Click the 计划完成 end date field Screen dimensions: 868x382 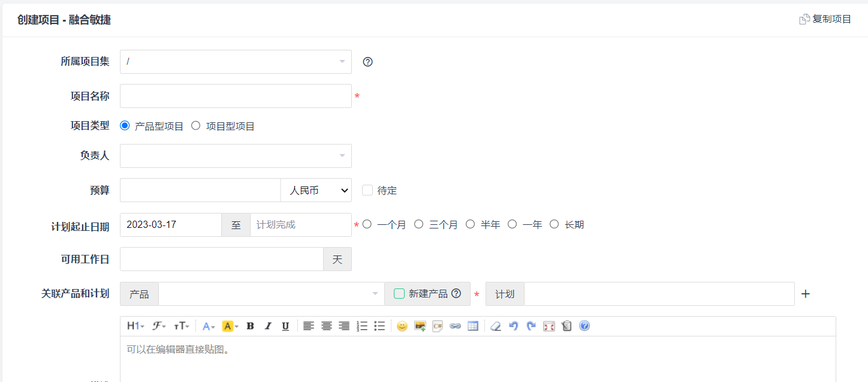pyautogui.click(x=301, y=225)
